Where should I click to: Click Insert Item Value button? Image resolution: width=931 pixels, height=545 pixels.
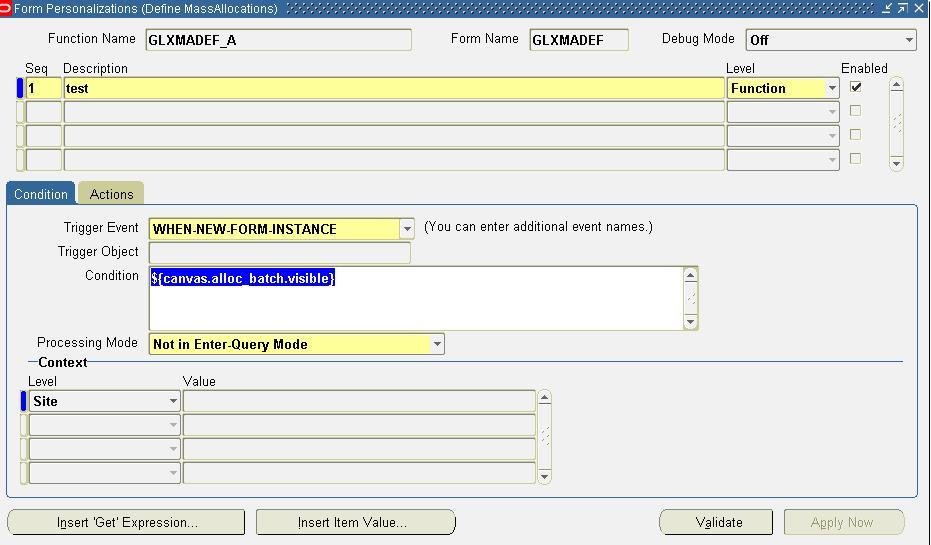pyautogui.click(x=355, y=522)
